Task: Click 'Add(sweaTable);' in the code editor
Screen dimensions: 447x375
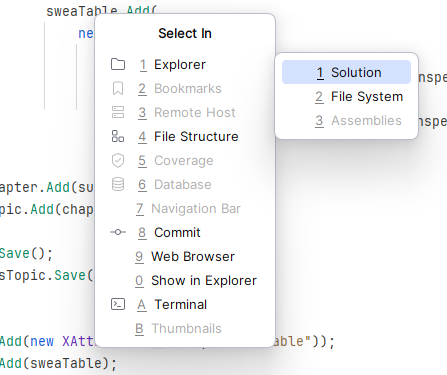Action: (58, 363)
